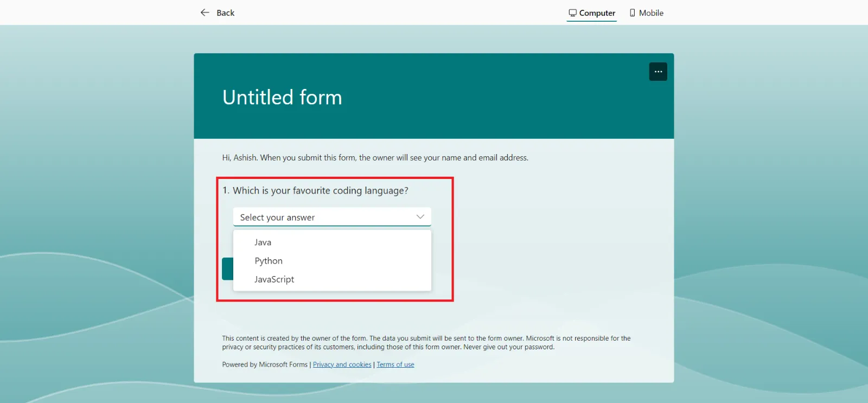Click the smartphone icon next to Mobile

632,12
